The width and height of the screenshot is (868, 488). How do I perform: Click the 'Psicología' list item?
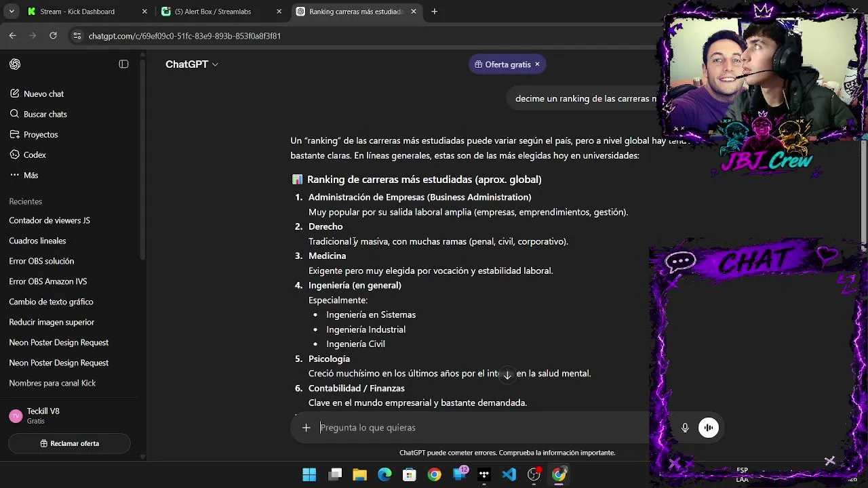pos(329,359)
